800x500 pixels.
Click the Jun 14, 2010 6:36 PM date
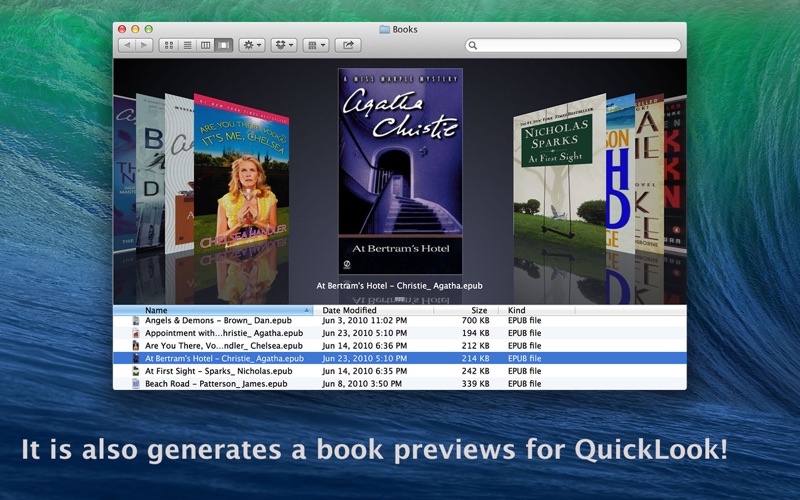tap(365, 346)
